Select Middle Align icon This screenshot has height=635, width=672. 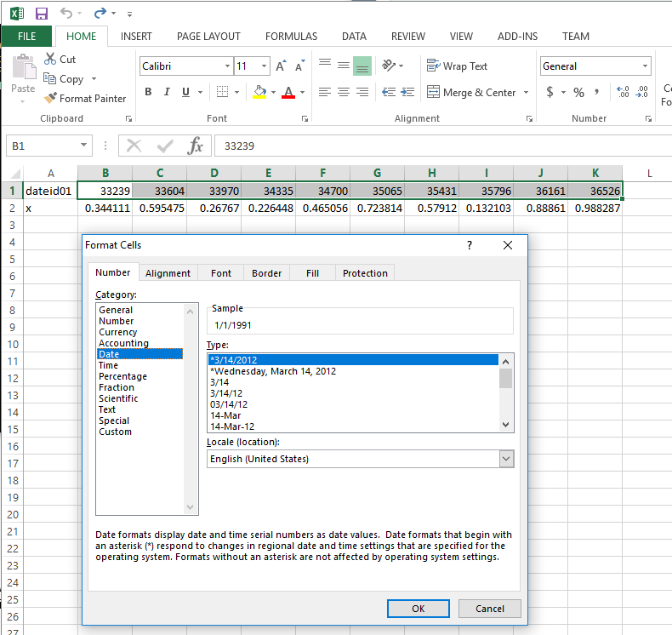click(344, 66)
